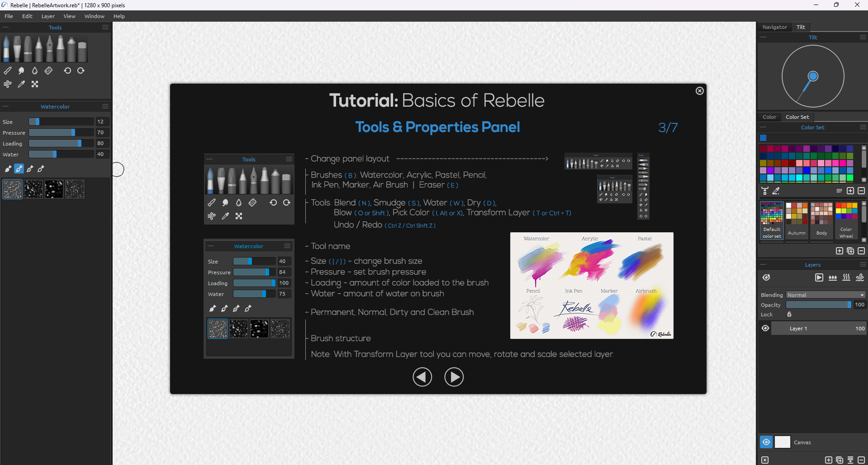
Task: Select the Blend tool
Action: click(8, 70)
